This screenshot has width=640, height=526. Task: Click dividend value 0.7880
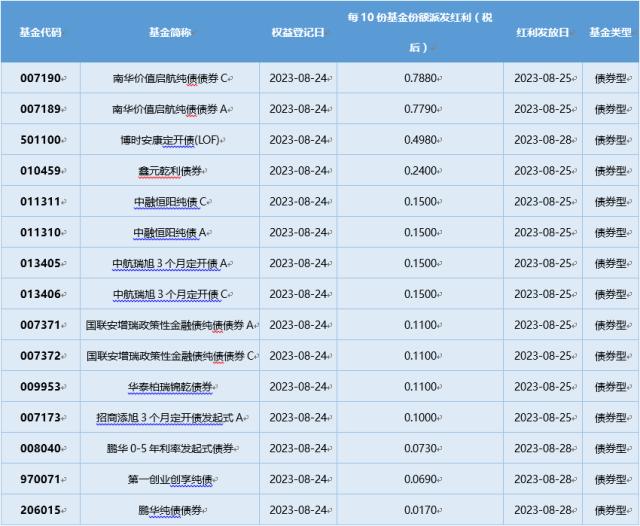click(x=420, y=78)
